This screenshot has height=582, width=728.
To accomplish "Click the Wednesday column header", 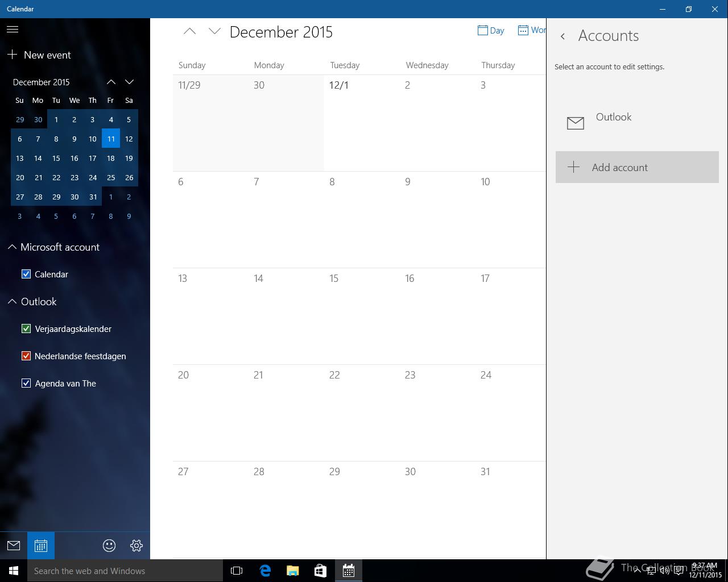I will [x=427, y=65].
